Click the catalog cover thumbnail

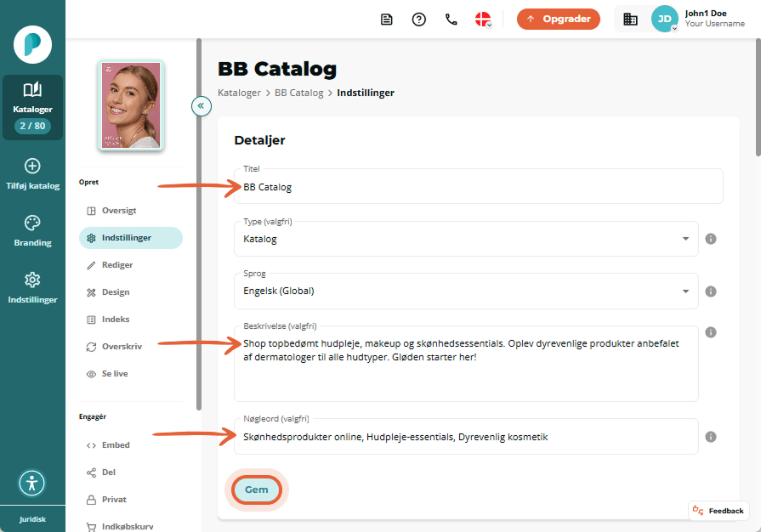tap(131, 105)
